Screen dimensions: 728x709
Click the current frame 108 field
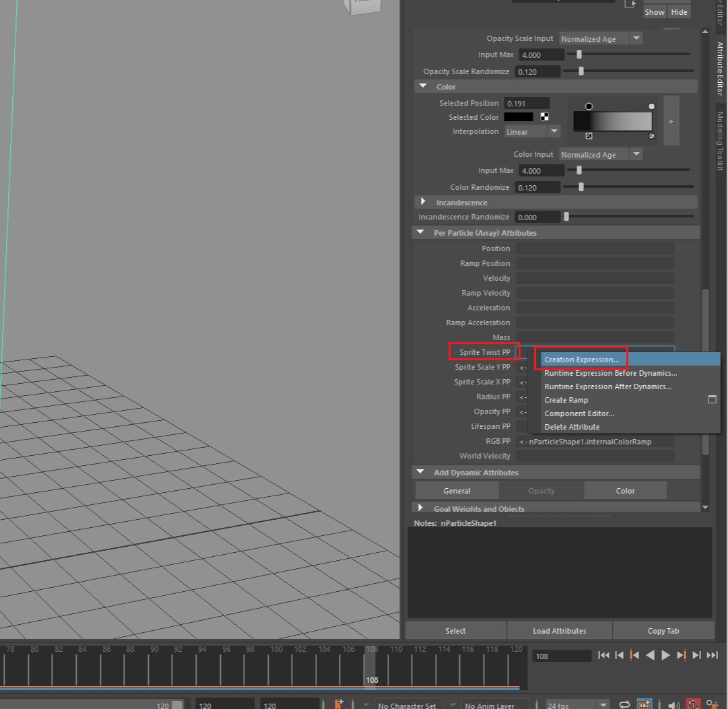(x=562, y=656)
